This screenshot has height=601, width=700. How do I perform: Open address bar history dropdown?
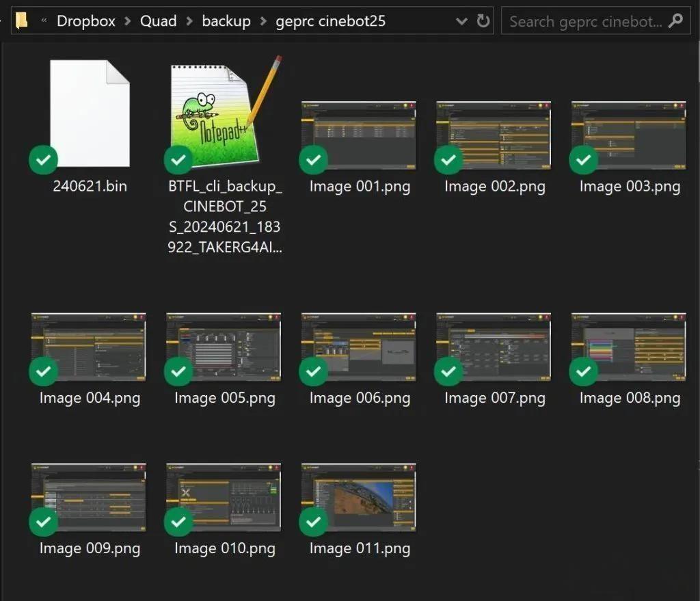click(x=461, y=21)
